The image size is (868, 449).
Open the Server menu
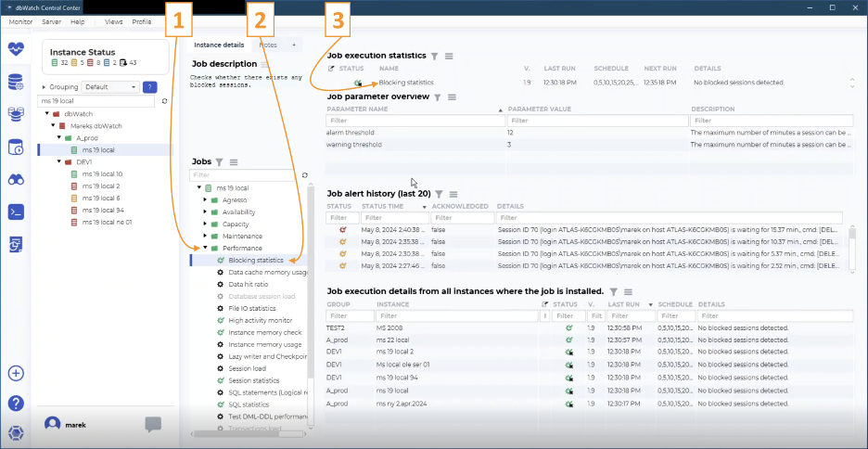pos(52,21)
